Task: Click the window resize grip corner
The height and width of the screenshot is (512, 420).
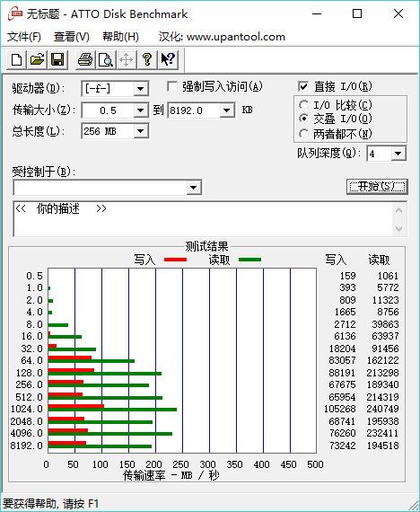Action: point(413,505)
